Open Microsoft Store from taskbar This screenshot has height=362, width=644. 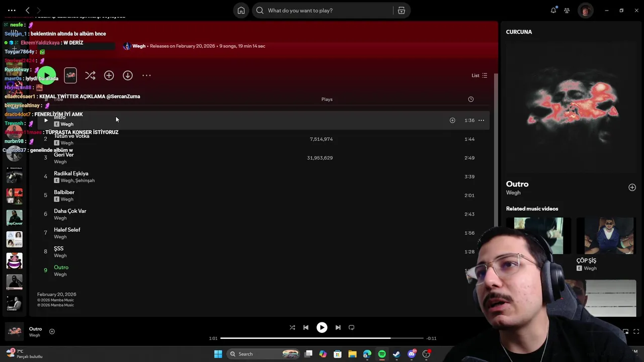338,354
